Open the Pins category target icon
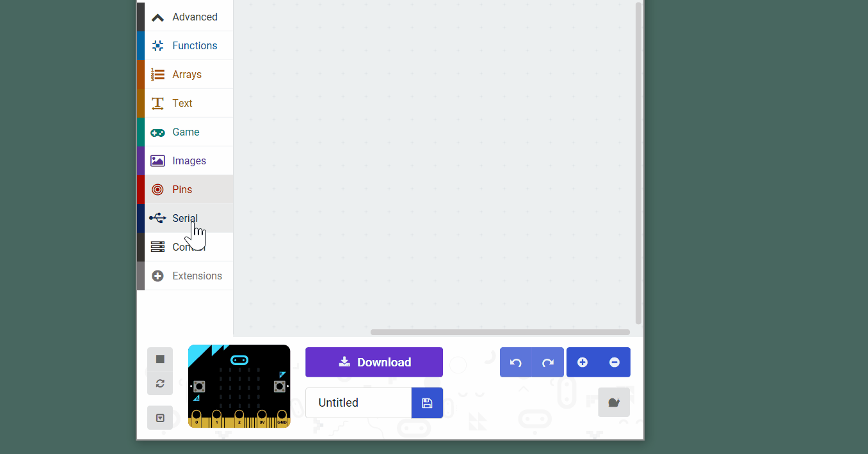Image resolution: width=868 pixels, height=454 pixels. pos(157,189)
